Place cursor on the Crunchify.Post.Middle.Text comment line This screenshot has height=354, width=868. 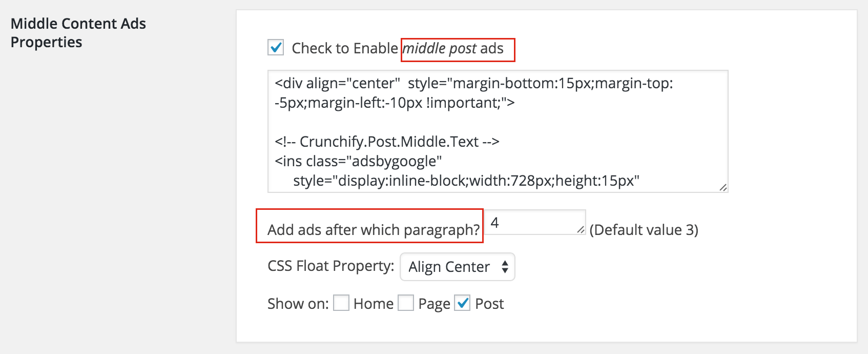(387, 142)
